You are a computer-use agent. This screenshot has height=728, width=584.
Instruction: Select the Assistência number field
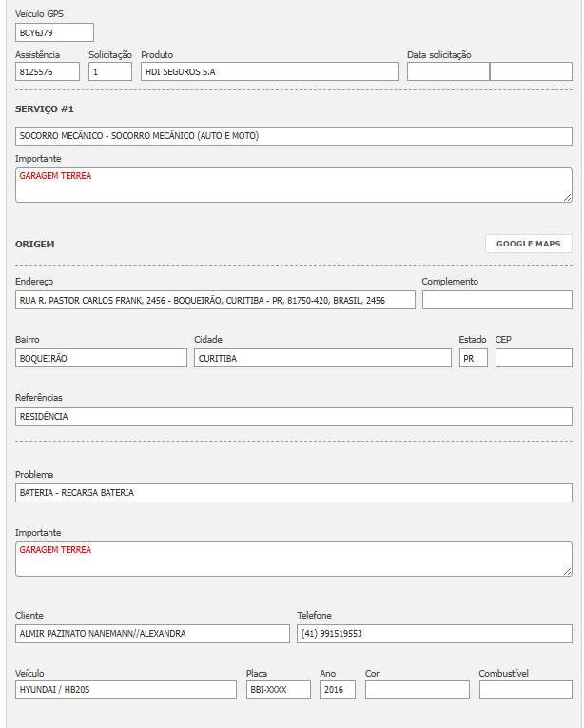click(48, 71)
